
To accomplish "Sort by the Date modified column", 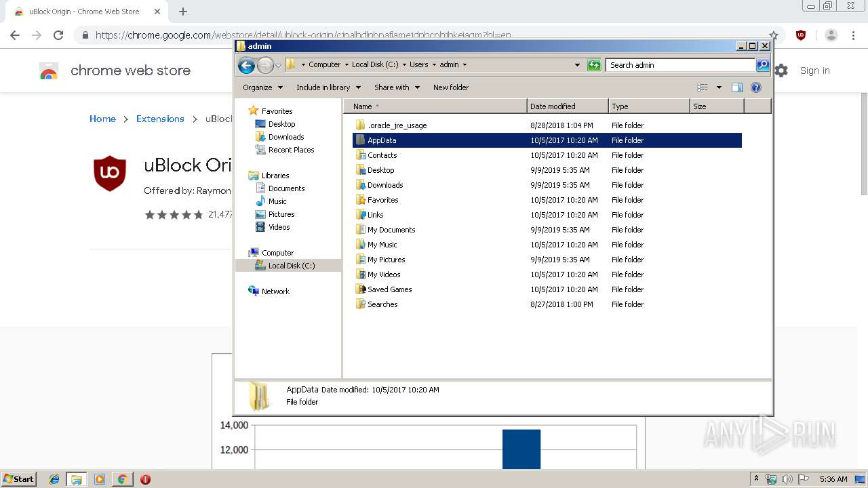I will click(568, 106).
